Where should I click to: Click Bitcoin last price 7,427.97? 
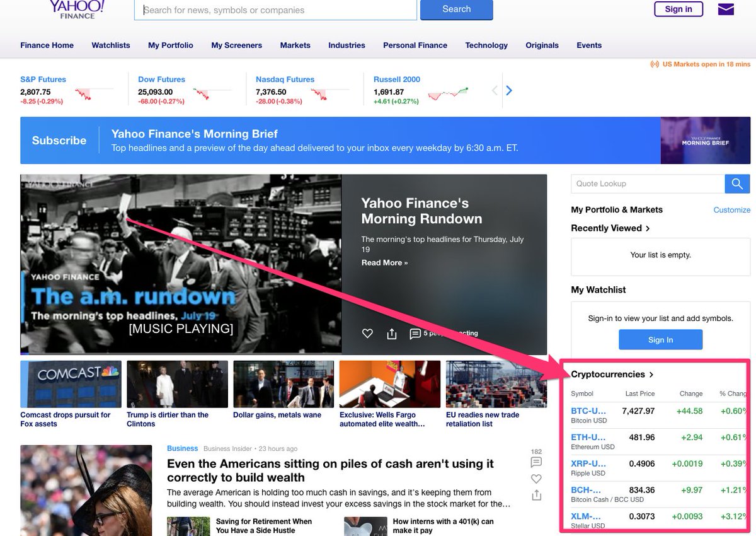pos(638,411)
